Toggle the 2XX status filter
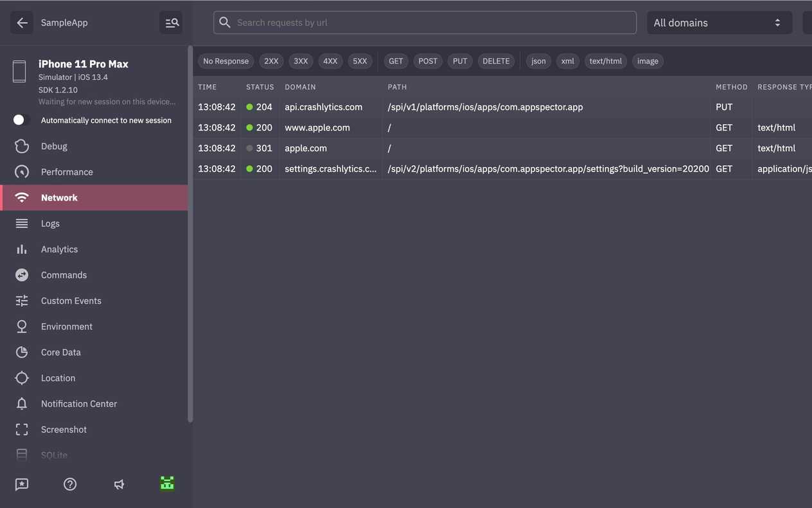Image resolution: width=812 pixels, height=508 pixels. point(271,61)
